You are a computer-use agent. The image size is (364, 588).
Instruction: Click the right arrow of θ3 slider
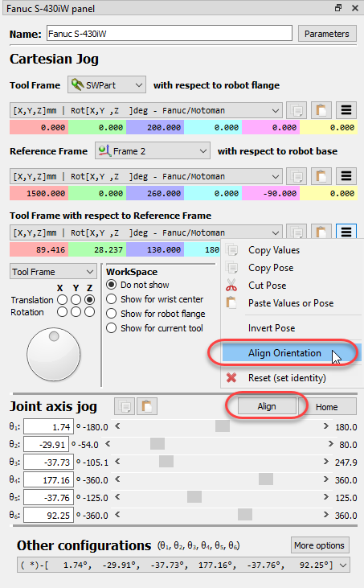(x=325, y=462)
